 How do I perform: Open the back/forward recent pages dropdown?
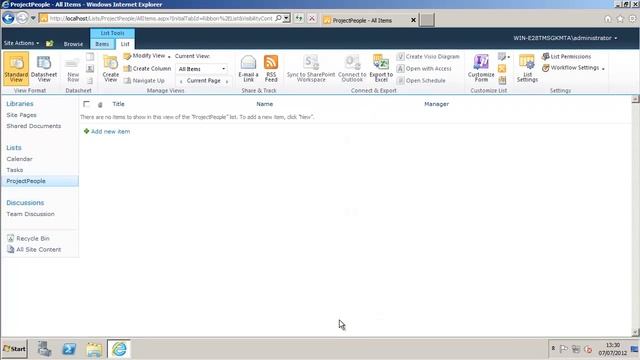point(33,18)
